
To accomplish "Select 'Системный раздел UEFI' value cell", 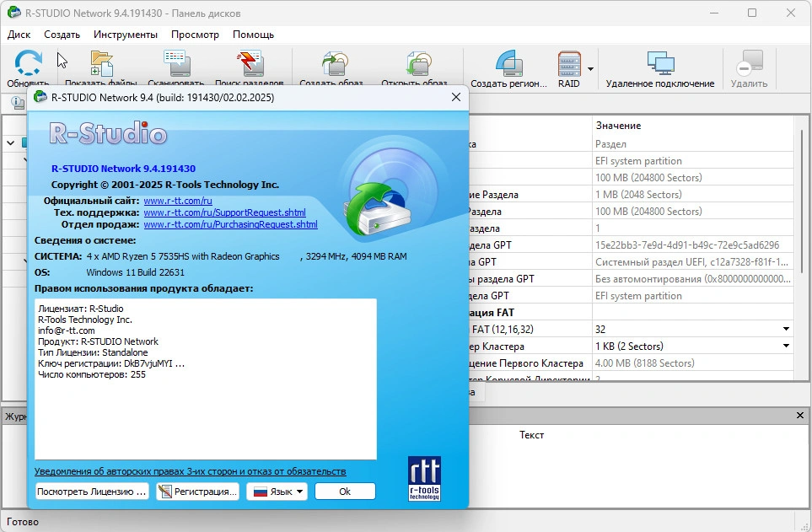I will pyautogui.click(x=693, y=261).
